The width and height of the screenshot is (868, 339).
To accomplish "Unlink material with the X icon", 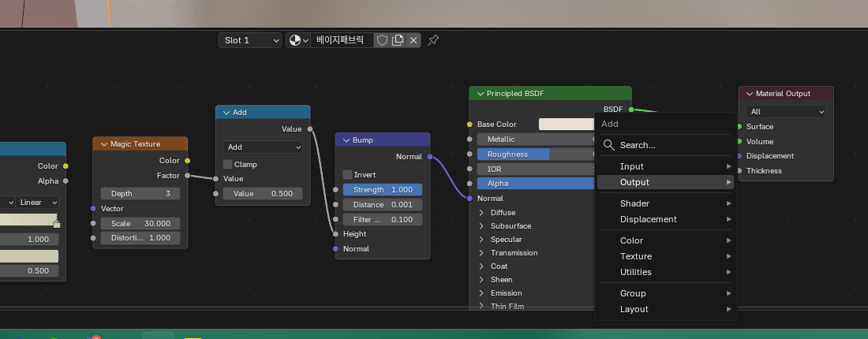I will pos(413,40).
